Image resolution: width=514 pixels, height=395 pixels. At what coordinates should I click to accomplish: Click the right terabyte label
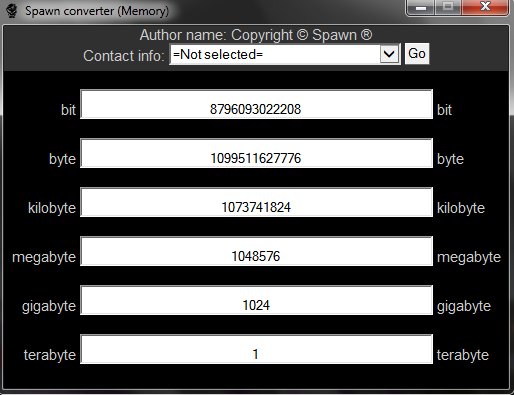463,355
